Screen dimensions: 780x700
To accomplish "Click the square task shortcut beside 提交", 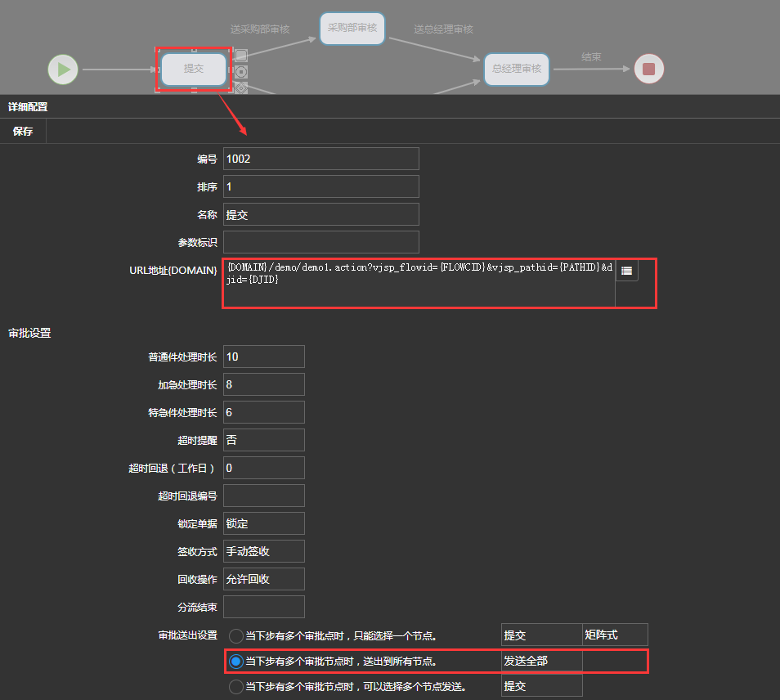I will click(x=241, y=56).
